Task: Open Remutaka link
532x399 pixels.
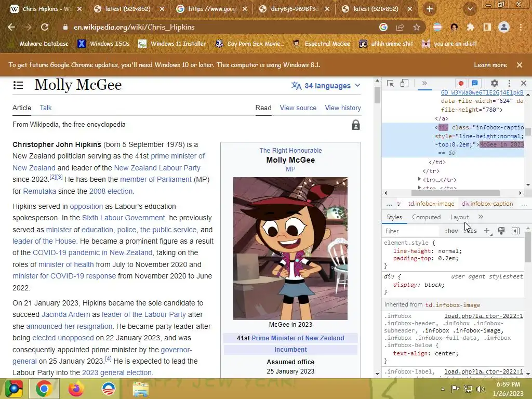Action: (39, 191)
